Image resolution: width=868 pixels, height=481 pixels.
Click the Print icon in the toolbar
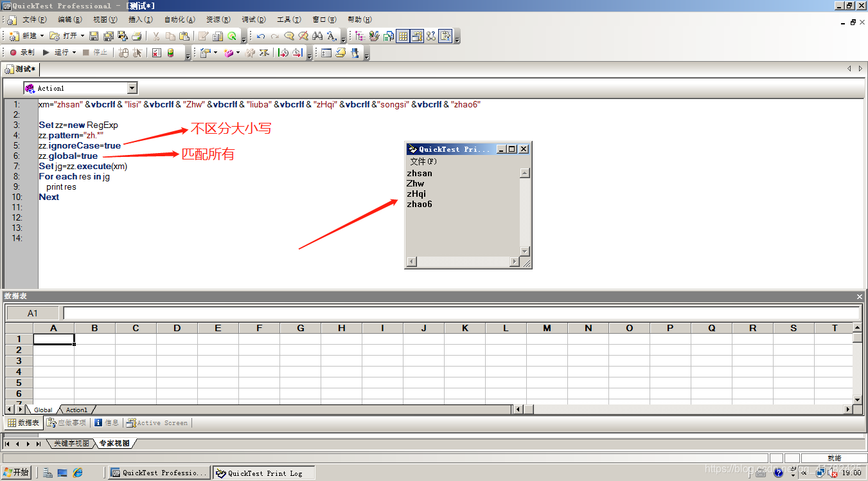tap(137, 36)
